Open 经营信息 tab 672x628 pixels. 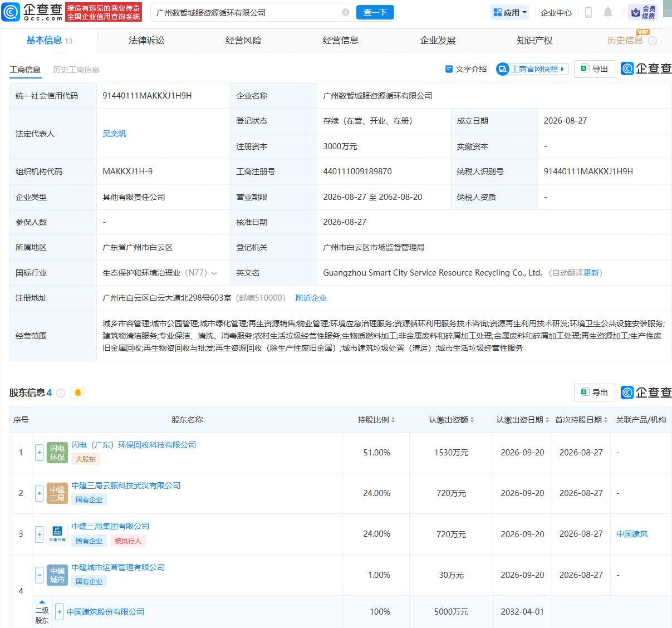(x=341, y=40)
